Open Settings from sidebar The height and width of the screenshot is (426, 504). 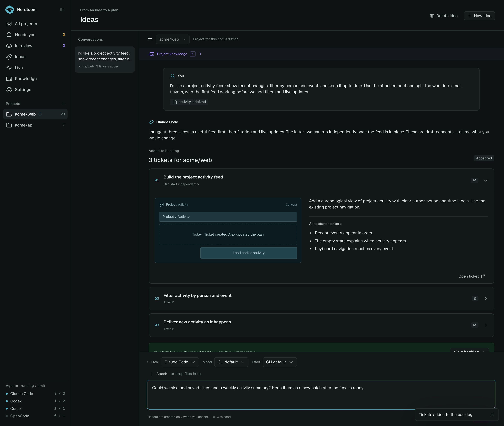[35, 90]
